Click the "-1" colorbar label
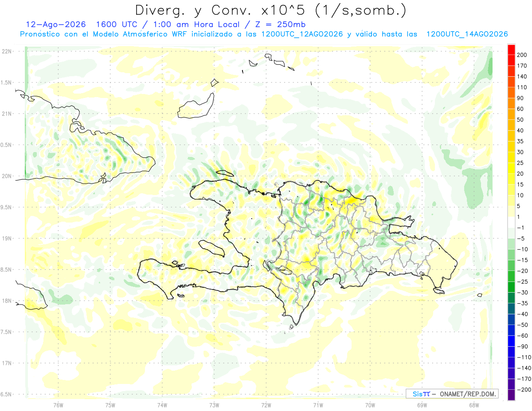This screenshot has height=411, width=532. (521, 228)
